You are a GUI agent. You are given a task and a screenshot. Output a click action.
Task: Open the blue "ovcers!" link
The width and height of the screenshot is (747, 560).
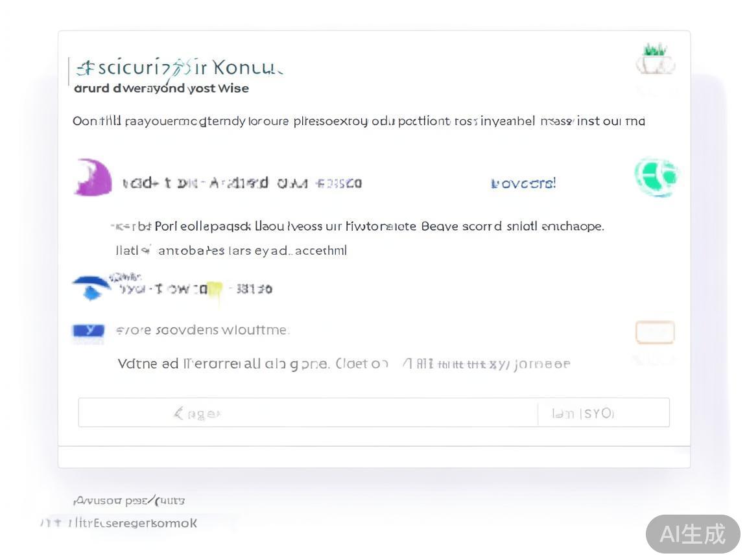point(523,183)
